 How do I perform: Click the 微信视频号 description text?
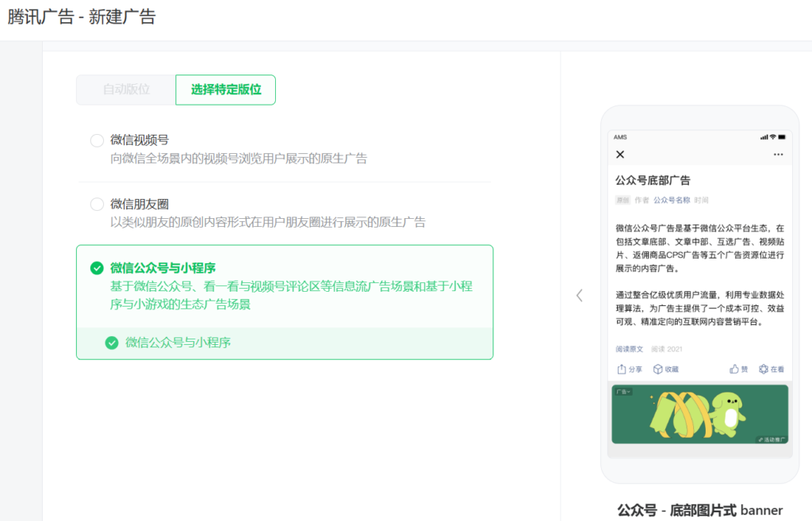tap(239, 159)
